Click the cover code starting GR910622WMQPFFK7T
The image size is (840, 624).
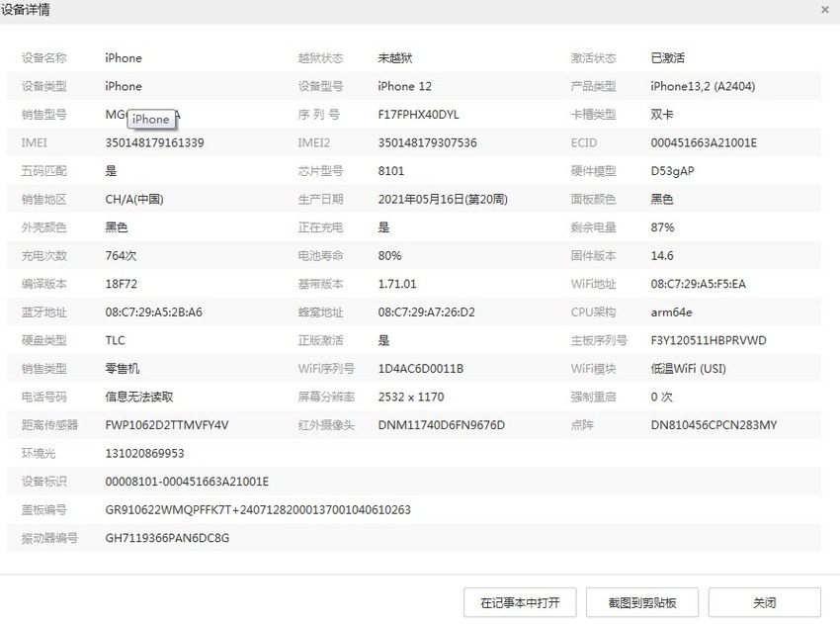click(x=258, y=510)
